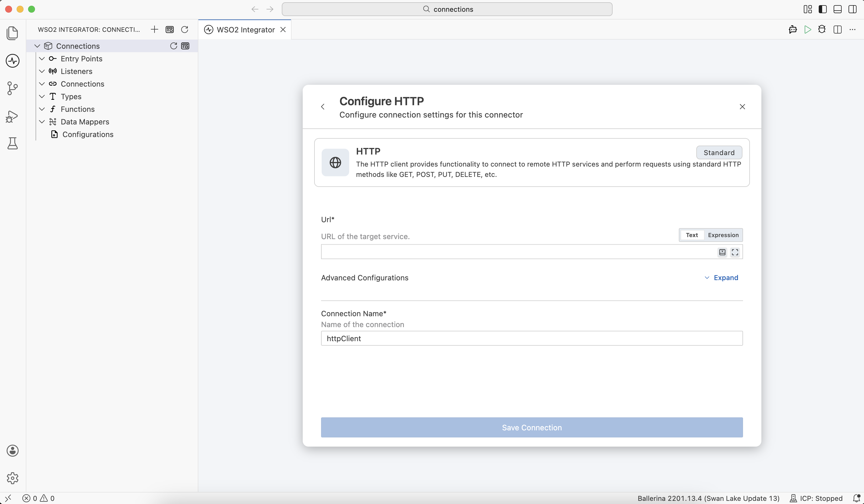Image resolution: width=864 pixels, height=504 pixels.
Task: Expand Advanced Configurations section
Action: pyautogui.click(x=721, y=278)
